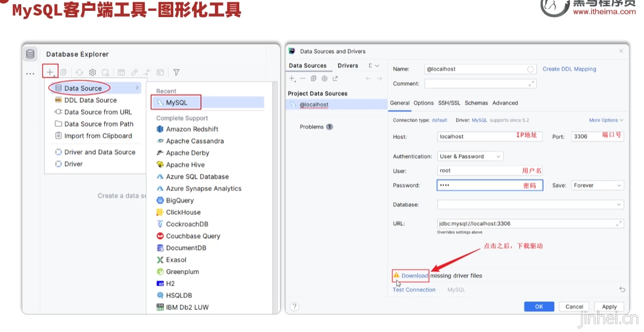The height and width of the screenshot is (332, 644).
Task: Click the OK button
Action: (x=539, y=307)
